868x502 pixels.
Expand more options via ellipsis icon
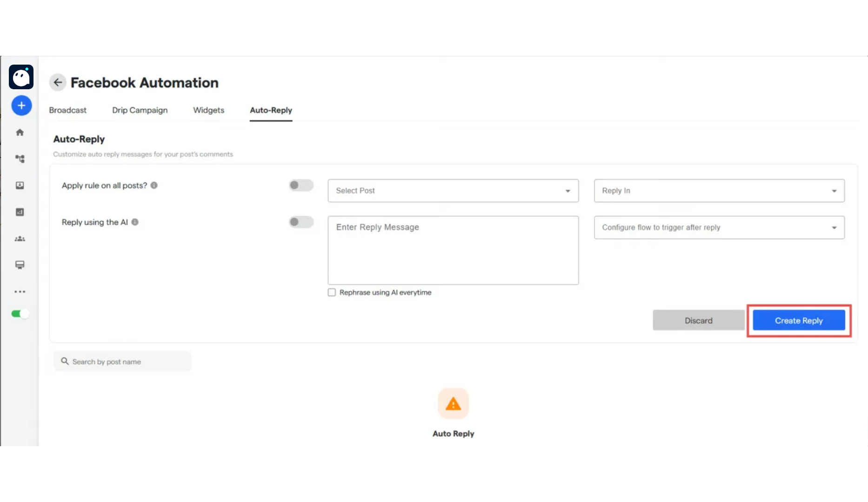20,291
